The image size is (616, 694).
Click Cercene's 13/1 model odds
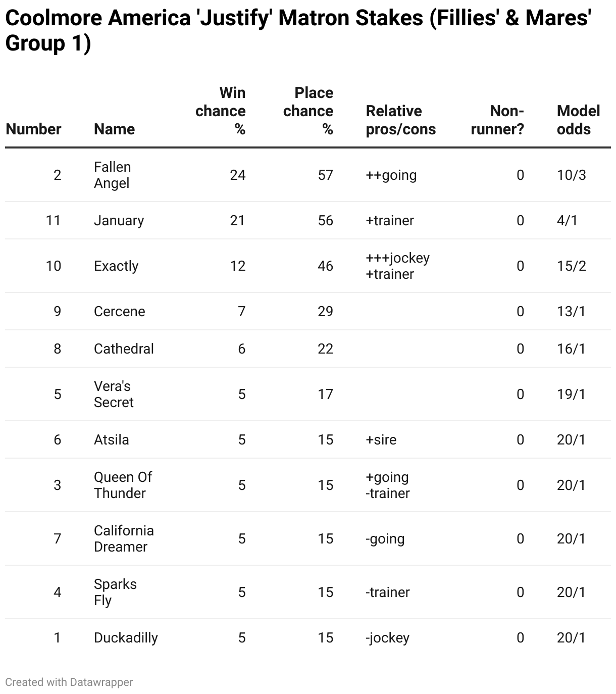click(571, 311)
